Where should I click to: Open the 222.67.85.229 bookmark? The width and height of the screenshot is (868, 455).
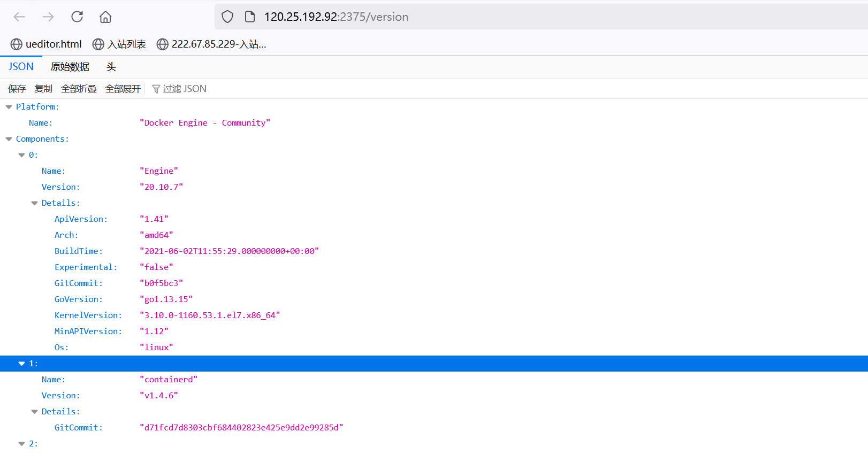[211, 44]
